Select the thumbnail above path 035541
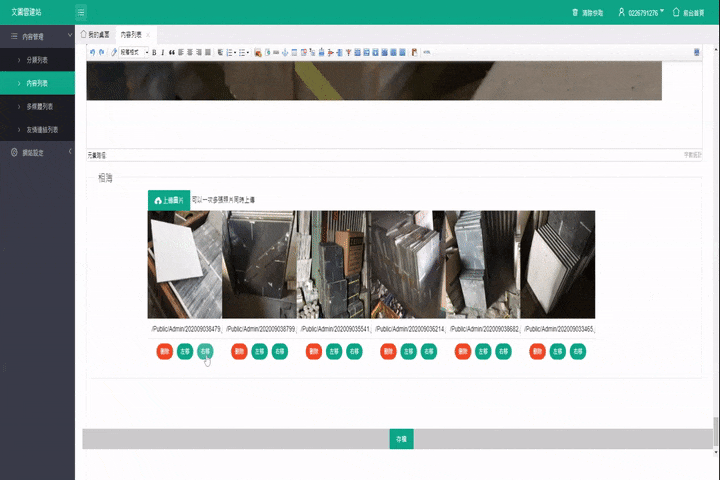This screenshot has width=720, height=480. (334, 265)
